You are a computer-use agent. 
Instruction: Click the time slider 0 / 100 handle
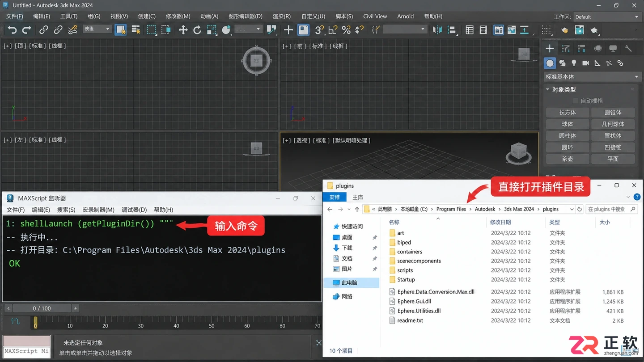tap(42, 308)
